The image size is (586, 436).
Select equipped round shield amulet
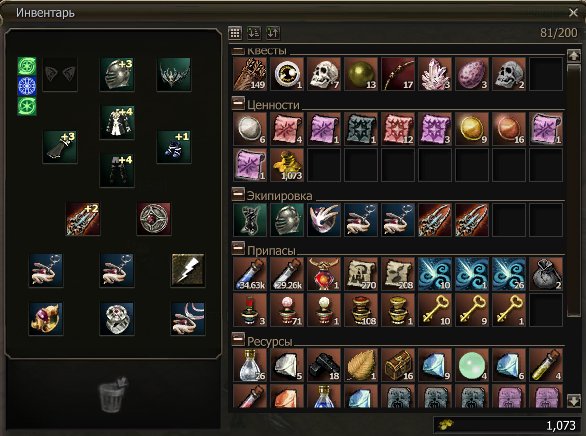[154, 219]
